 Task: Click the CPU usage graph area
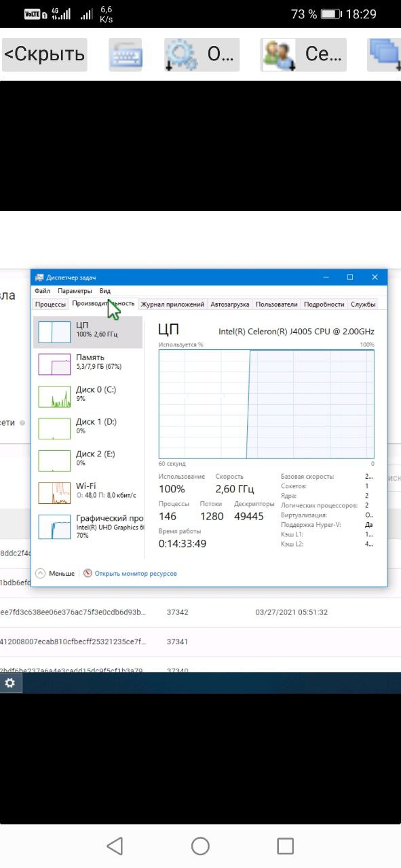pos(267,404)
